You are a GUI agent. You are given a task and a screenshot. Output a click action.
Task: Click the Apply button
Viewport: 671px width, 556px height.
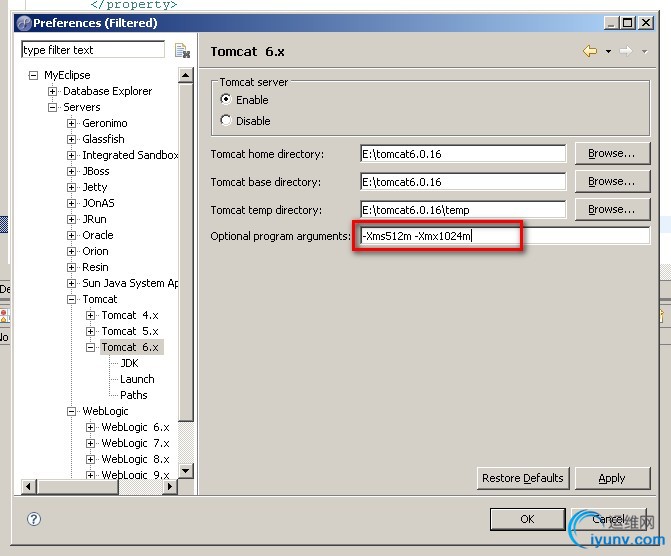point(612,478)
